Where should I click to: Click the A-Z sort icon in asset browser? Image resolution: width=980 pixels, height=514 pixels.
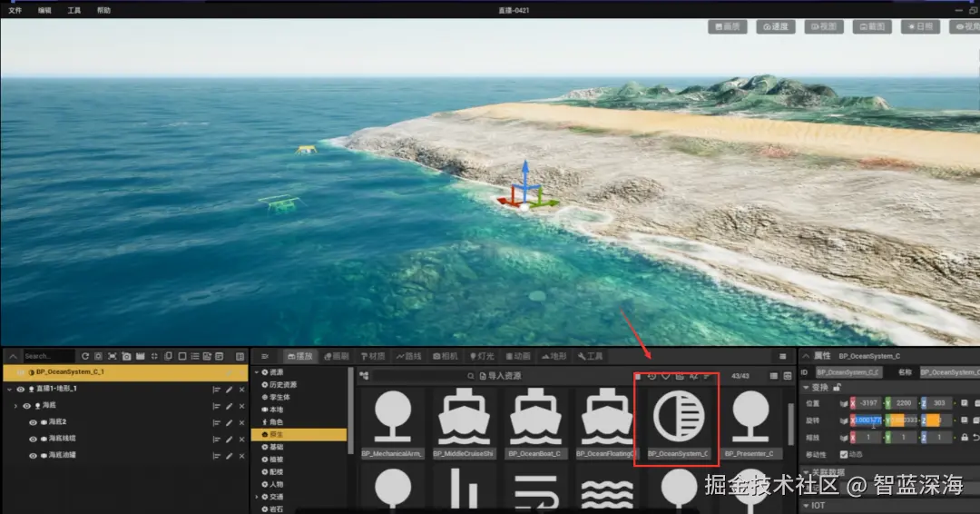693,376
